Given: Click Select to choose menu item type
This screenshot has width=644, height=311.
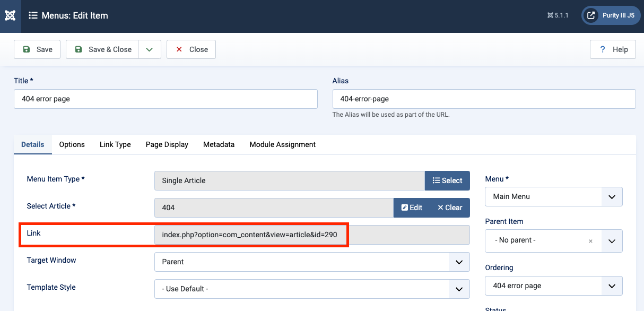Looking at the screenshot, I should (447, 180).
